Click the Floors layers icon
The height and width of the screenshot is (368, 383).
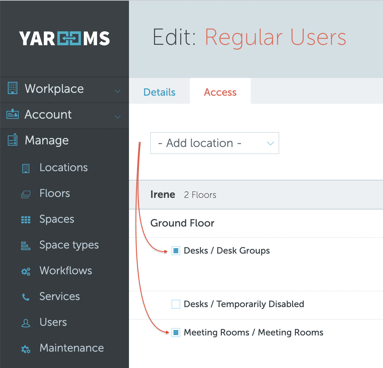[26, 194]
